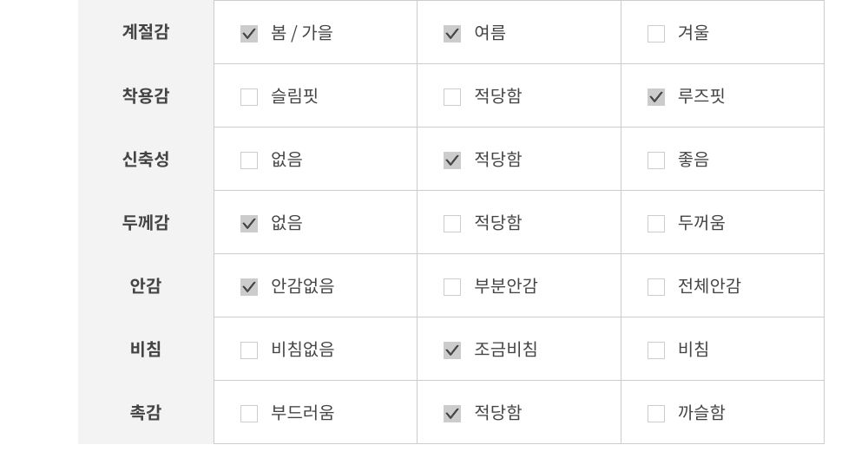Tick the 두꺼움 checkbox
The height and width of the screenshot is (458, 868).
pos(656,224)
